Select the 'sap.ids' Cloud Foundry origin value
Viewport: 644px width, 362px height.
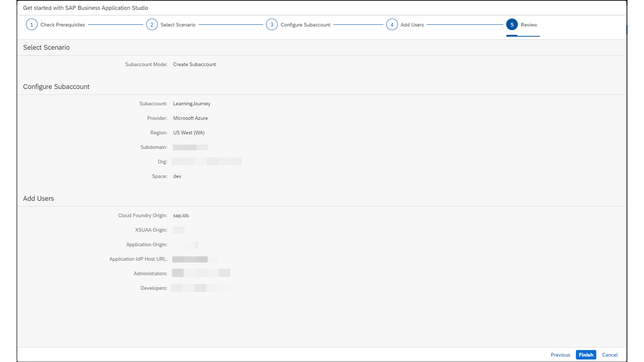(181, 216)
